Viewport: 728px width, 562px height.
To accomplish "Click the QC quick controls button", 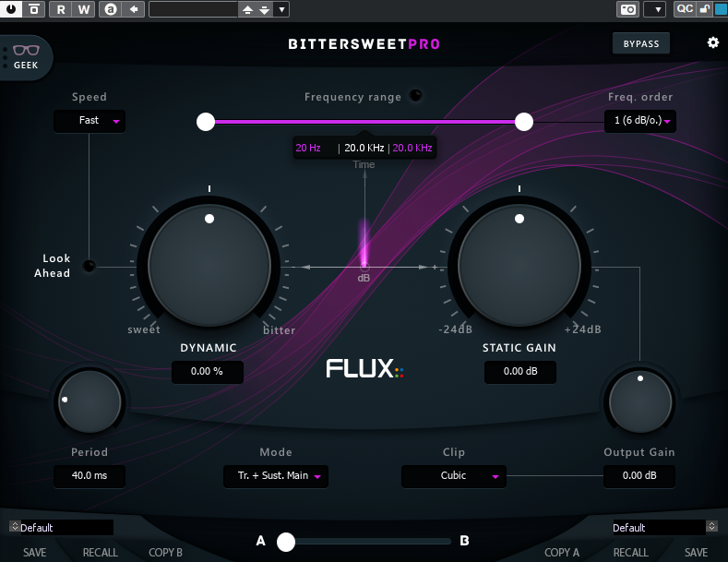I will 685,9.
